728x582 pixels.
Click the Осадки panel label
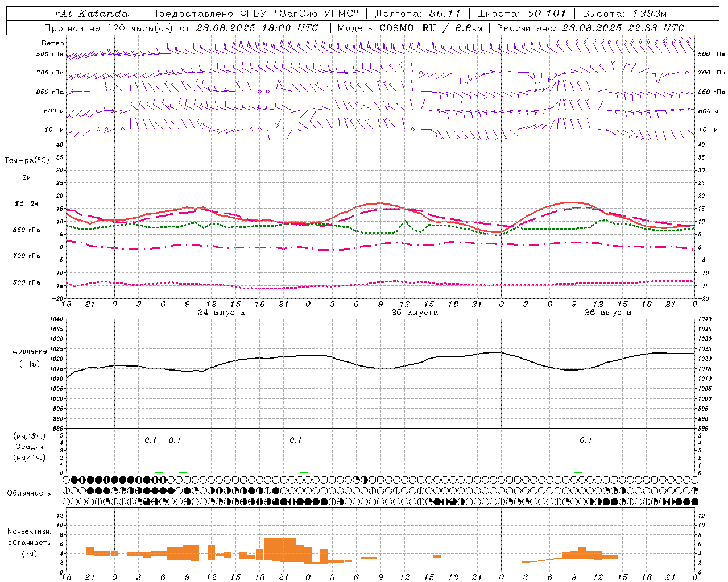click(x=30, y=447)
